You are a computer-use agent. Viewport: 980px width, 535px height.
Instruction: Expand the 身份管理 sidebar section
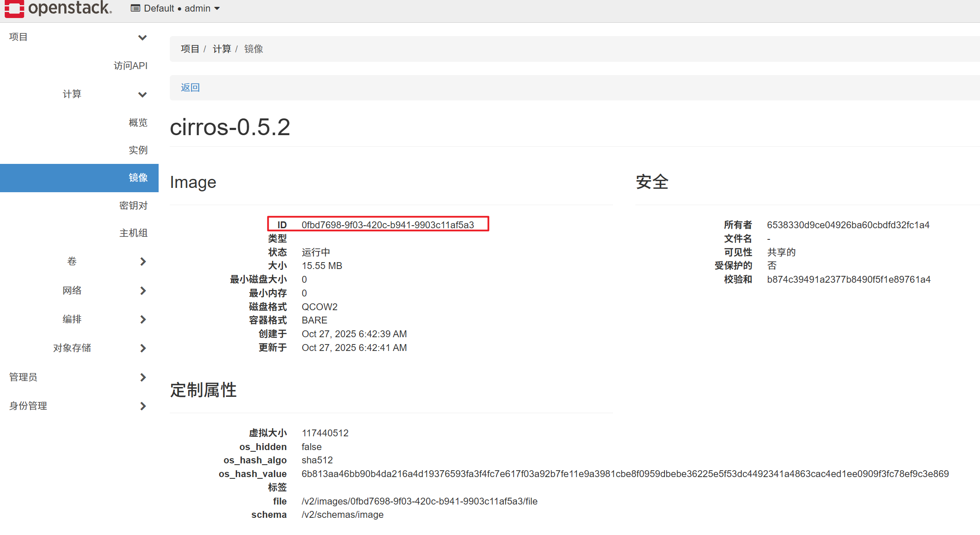tap(143, 406)
